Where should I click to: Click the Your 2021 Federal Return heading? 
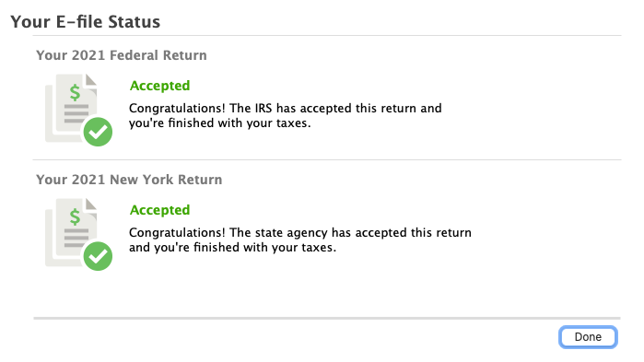[x=122, y=55]
